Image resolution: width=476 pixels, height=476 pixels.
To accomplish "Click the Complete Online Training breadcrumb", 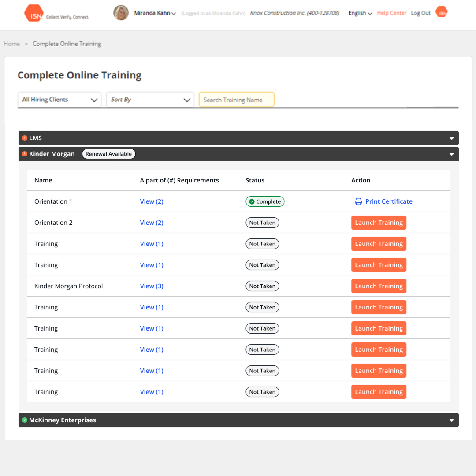I will 67,44.
